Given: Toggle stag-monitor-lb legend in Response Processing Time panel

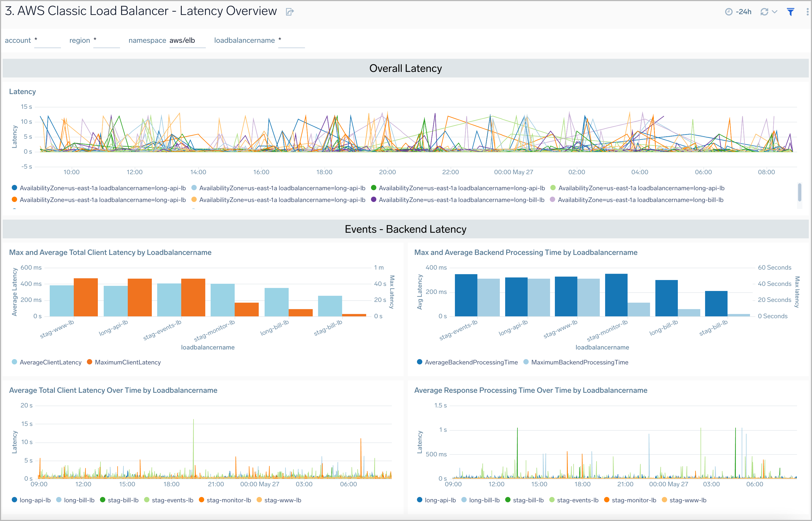Looking at the screenshot, I should point(630,500).
